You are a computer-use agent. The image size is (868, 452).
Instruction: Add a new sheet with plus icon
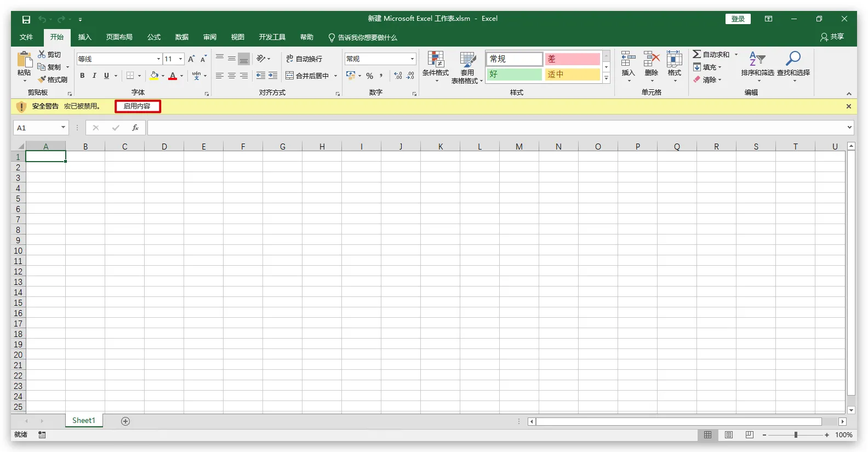pos(125,421)
